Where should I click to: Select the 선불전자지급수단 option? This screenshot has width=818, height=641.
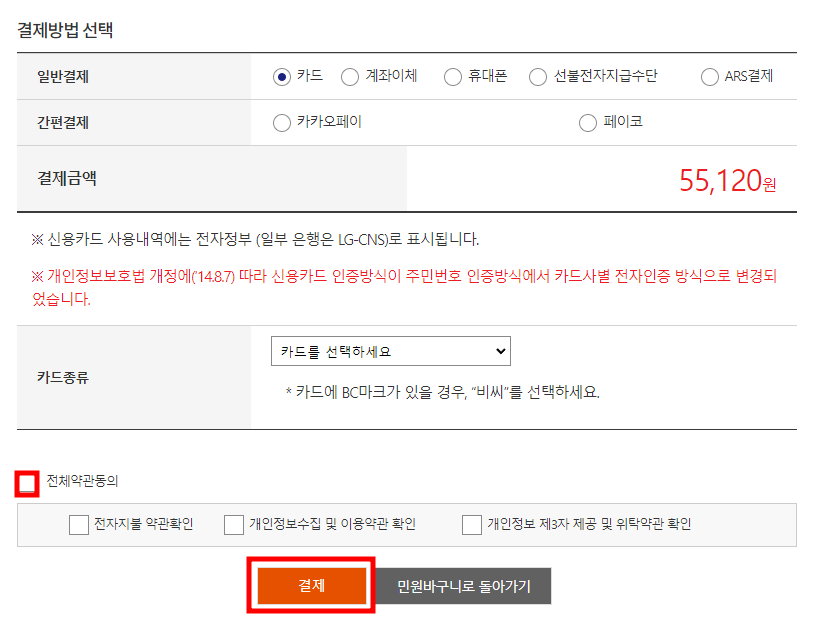(538, 76)
